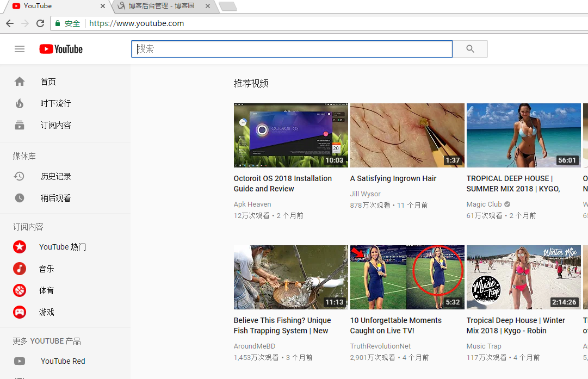Visit Magic Club channel
The height and width of the screenshot is (379, 588).
pyautogui.click(x=484, y=204)
